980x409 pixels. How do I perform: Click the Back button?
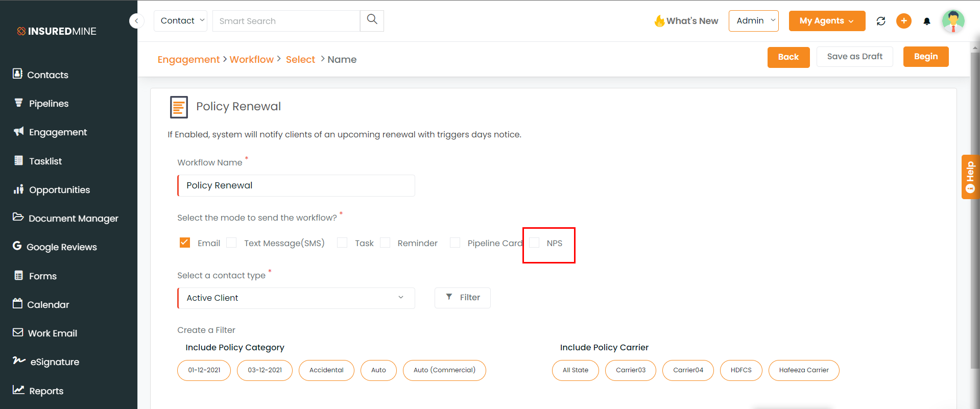pyautogui.click(x=788, y=57)
